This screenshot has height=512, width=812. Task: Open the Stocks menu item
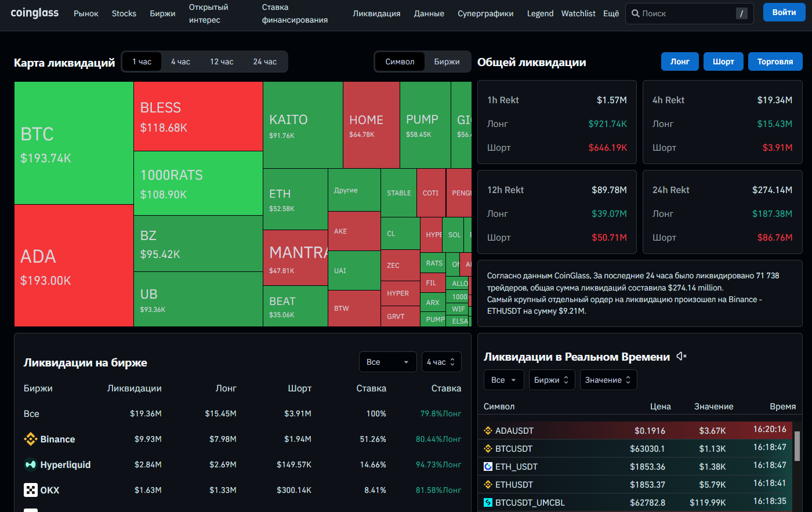[124, 13]
